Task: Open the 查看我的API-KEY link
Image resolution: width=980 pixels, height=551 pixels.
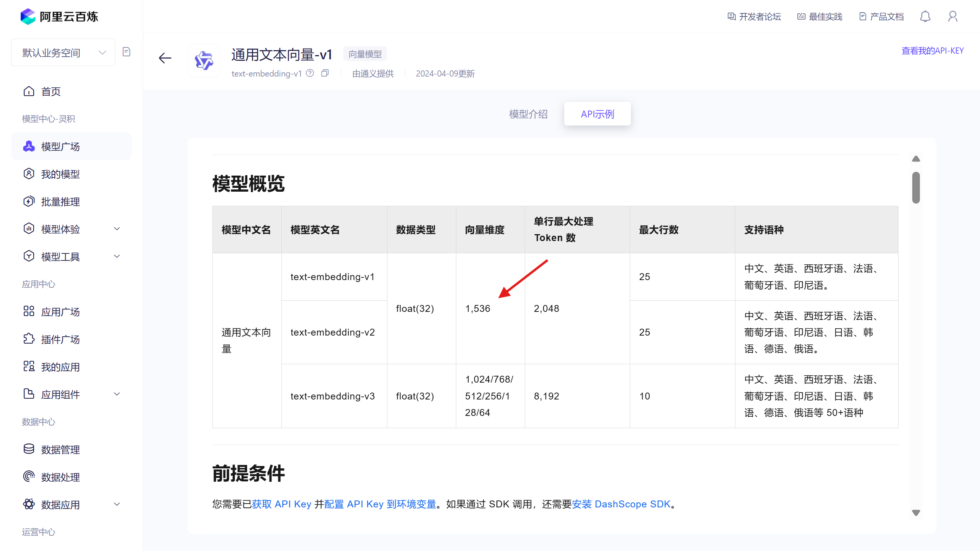Action: click(932, 51)
